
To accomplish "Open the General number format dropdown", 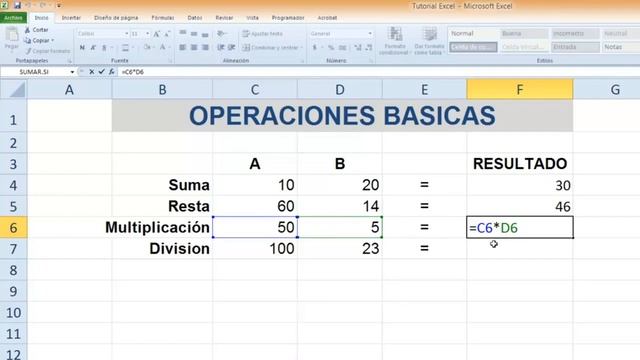I will pyautogui.click(x=370, y=34).
